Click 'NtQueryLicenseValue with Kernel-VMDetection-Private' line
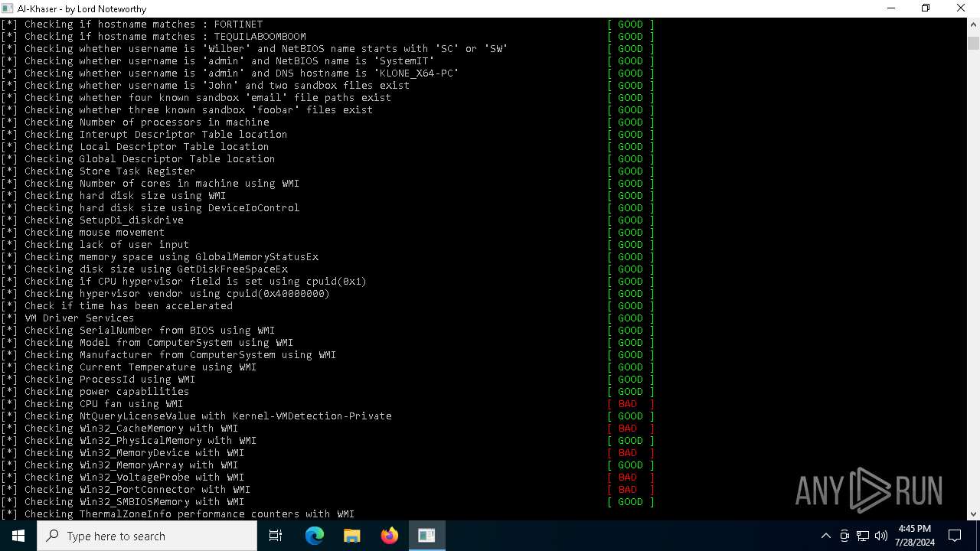Viewport: 980px width, 551px height. (x=196, y=416)
